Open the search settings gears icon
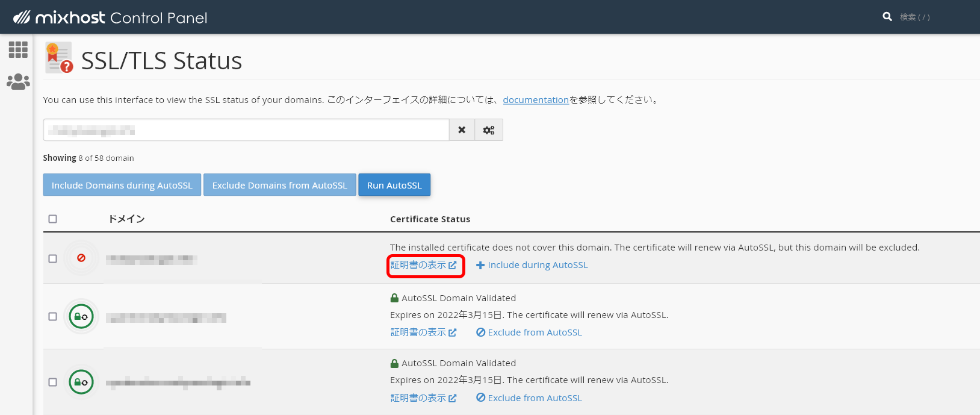Screen dimensions: 980x415 pyautogui.click(x=489, y=130)
